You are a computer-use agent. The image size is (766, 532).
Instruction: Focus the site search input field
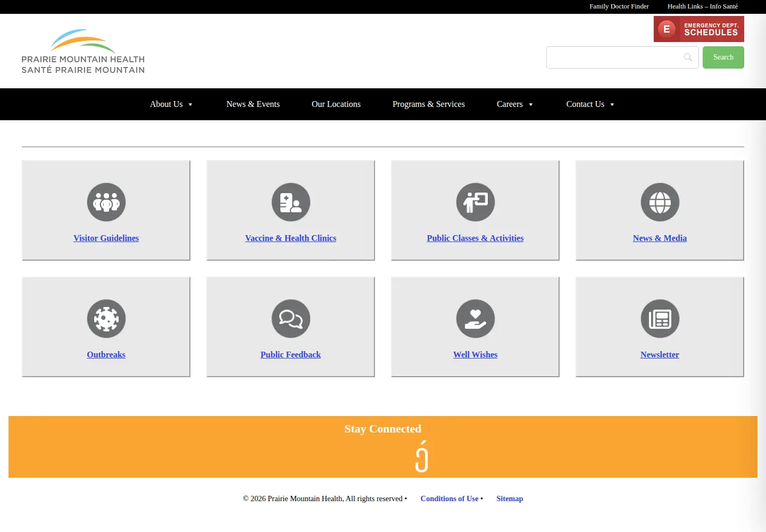pyautogui.click(x=622, y=57)
